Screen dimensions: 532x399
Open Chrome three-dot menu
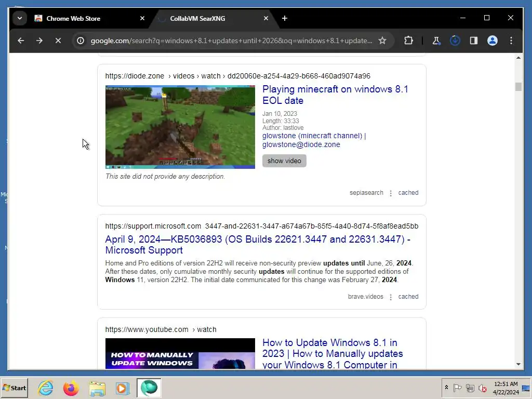point(511,41)
